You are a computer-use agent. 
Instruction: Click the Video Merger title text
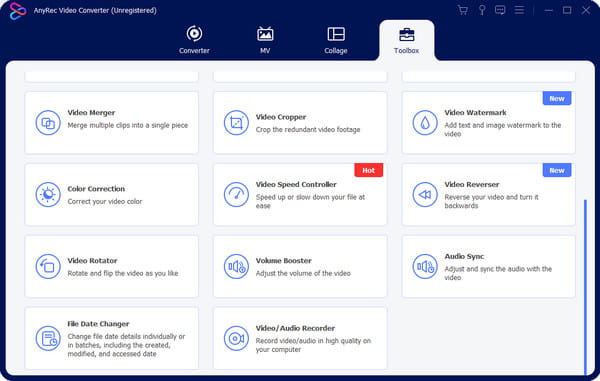(x=91, y=112)
